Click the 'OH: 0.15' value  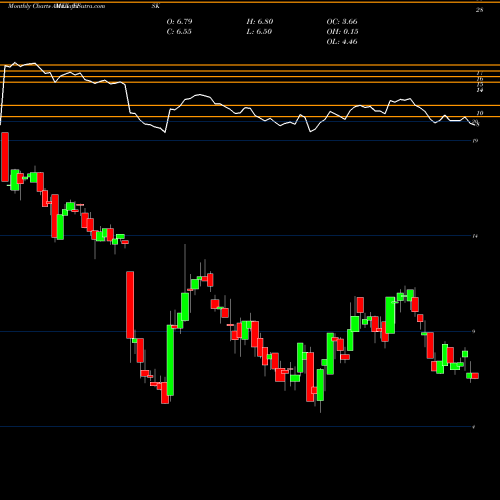(342, 32)
